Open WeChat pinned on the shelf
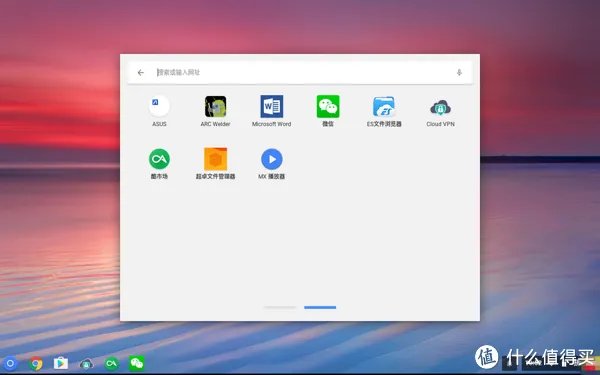This screenshot has height=375, width=600. (x=137, y=363)
